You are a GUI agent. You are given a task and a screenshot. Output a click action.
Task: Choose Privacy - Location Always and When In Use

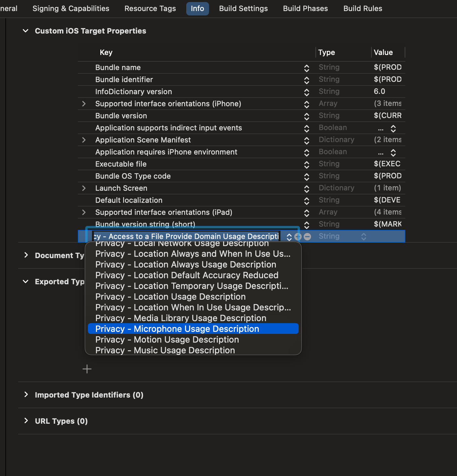coord(193,254)
